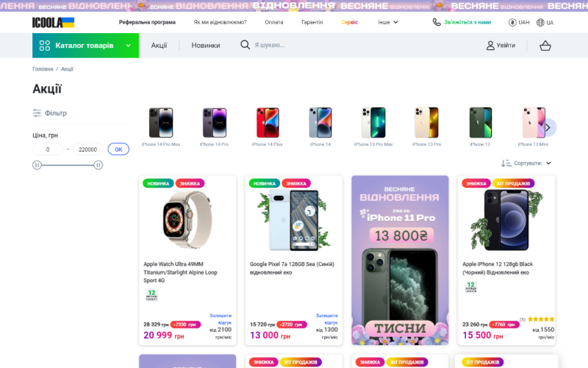The height and width of the screenshot is (368, 588).
Task: Open Реферальна програма menu item
Action: pos(147,22)
